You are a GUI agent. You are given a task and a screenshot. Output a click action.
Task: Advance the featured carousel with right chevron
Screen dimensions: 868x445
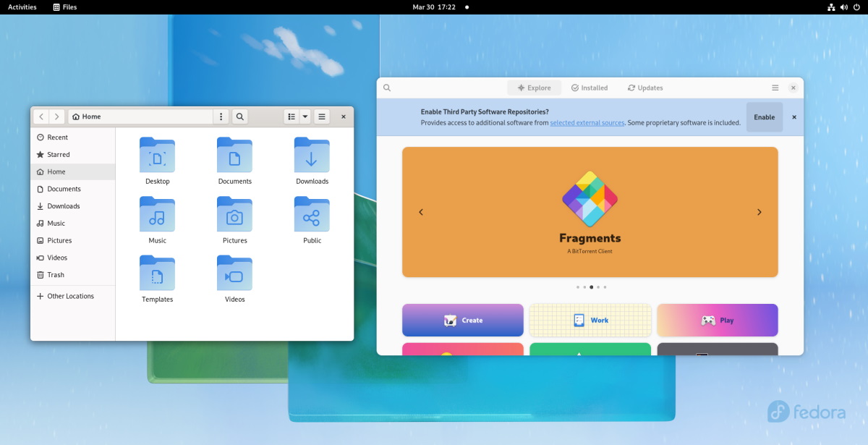click(759, 212)
